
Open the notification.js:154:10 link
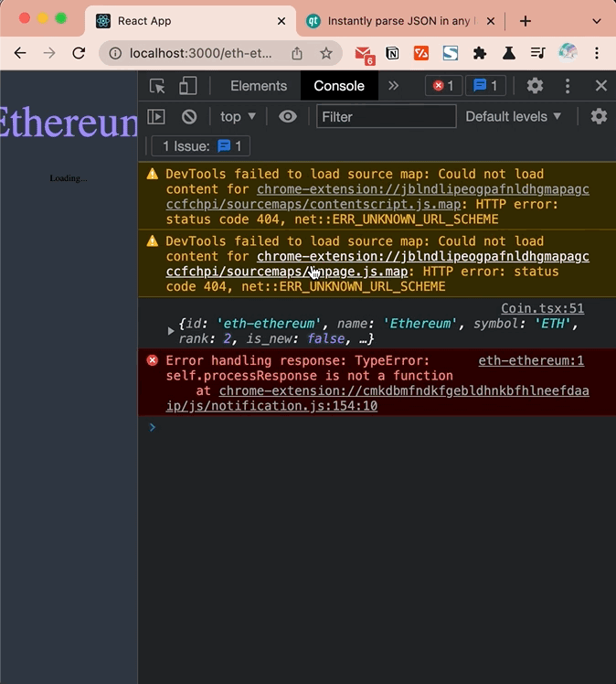tap(377, 399)
